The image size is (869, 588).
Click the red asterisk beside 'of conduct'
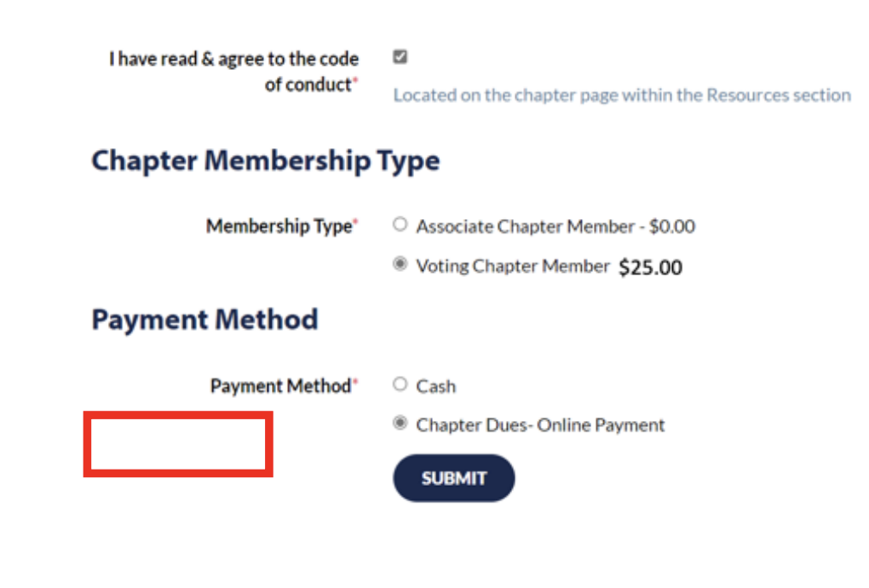pos(356,80)
